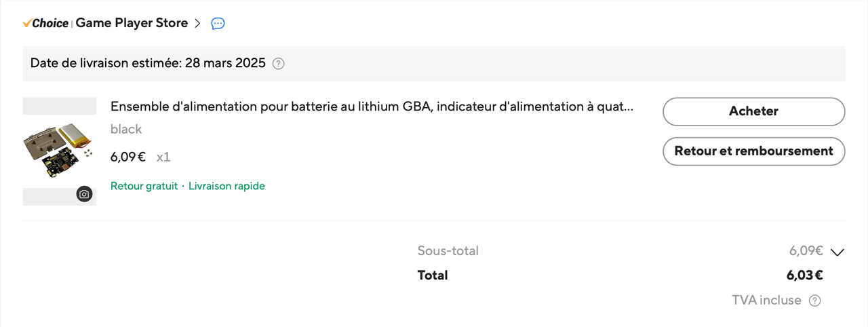The height and width of the screenshot is (327, 868).
Task: Open the GBA lithium battery product title
Action: pos(372,107)
